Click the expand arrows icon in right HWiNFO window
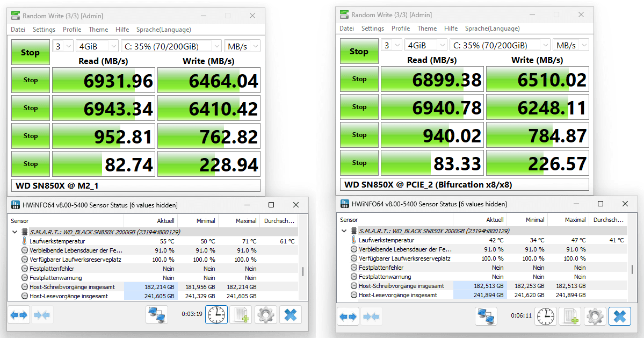Screen dimensions: 644x338 coord(348,316)
